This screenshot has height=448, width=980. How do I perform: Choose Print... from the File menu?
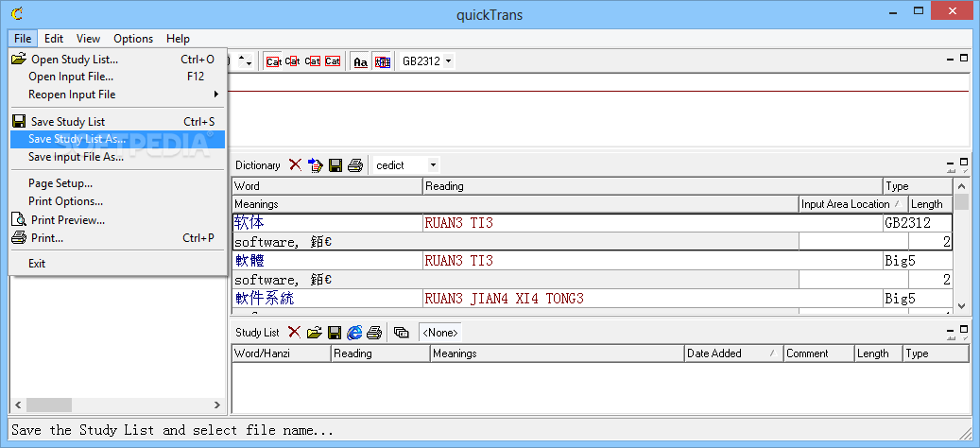117,238
